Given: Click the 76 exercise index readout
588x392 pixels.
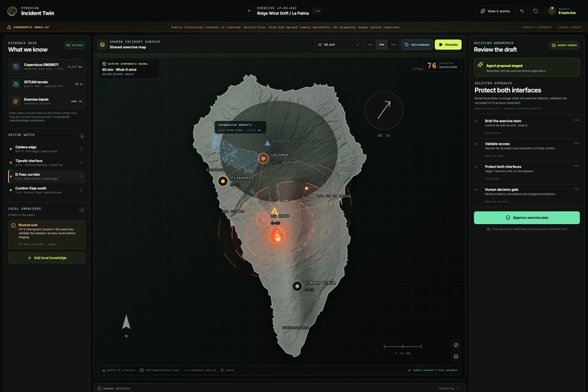Looking at the screenshot, I should click(442, 65).
